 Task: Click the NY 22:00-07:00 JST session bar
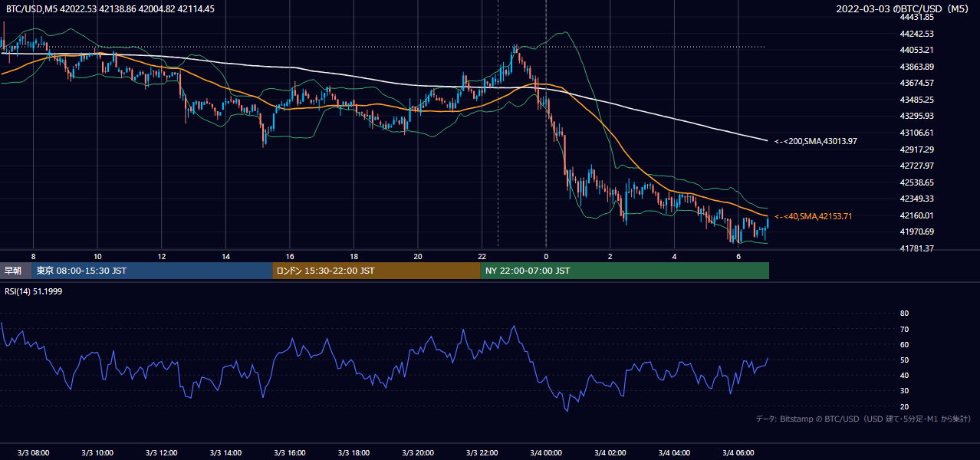pos(625,271)
